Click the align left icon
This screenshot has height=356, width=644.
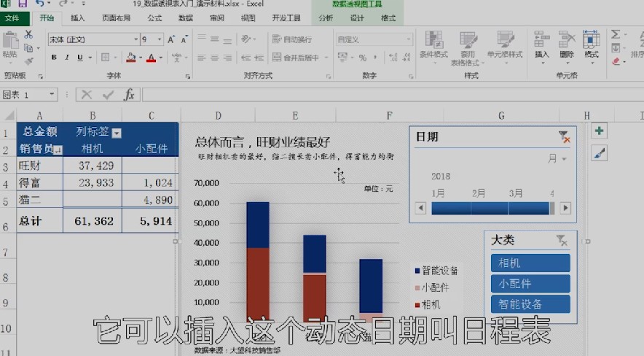pyautogui.click(x=201, y=58)
